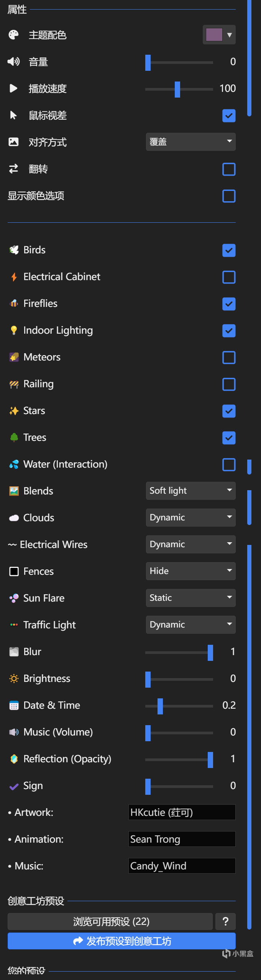Click the Music credit text field
The image size is (261, 980).
pos(182,866)
